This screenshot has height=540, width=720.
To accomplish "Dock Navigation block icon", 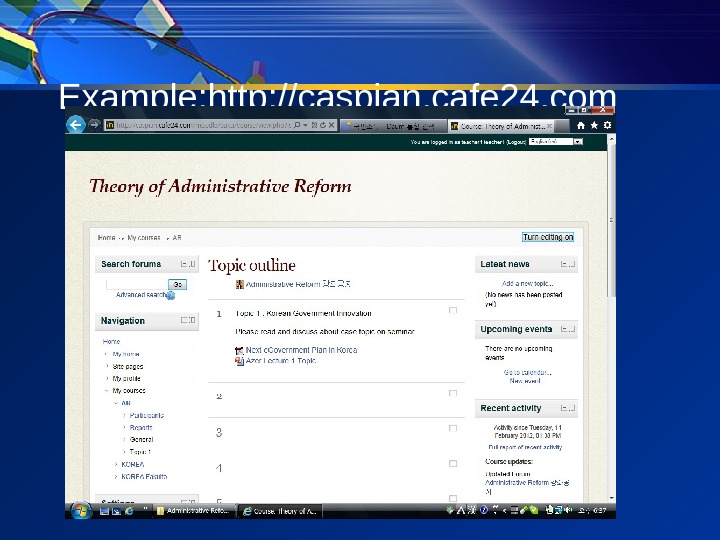I will [x=192, y=320].
